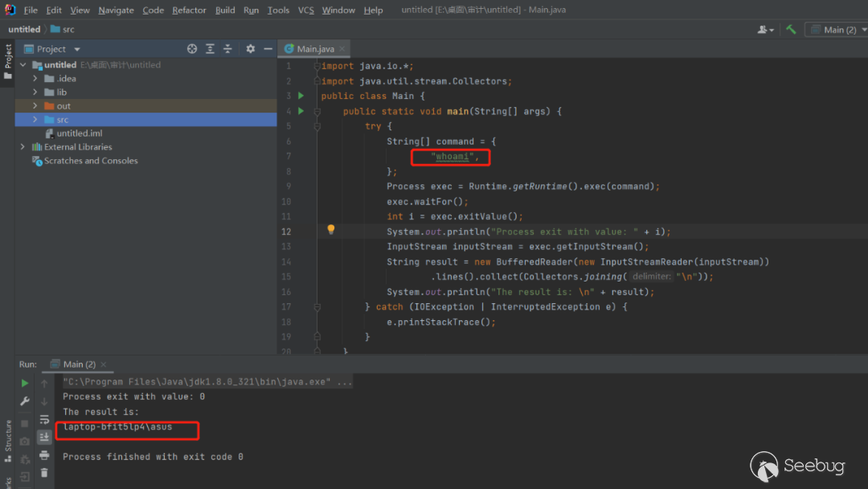Open the Refactor menu
Screen dimensions: 868x489
click(189, 10)
